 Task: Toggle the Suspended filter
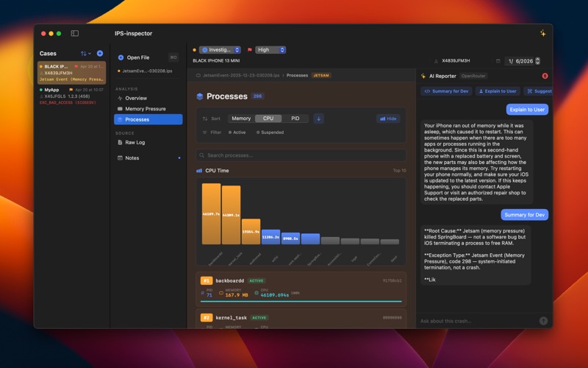[270, 132]
